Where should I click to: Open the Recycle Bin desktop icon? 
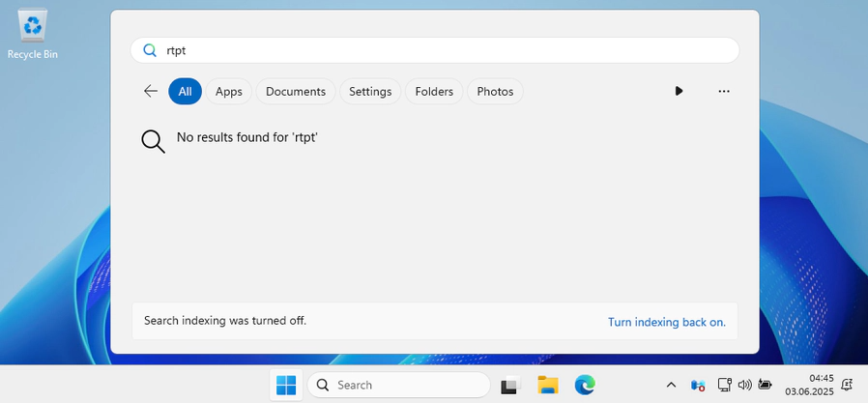32,32
